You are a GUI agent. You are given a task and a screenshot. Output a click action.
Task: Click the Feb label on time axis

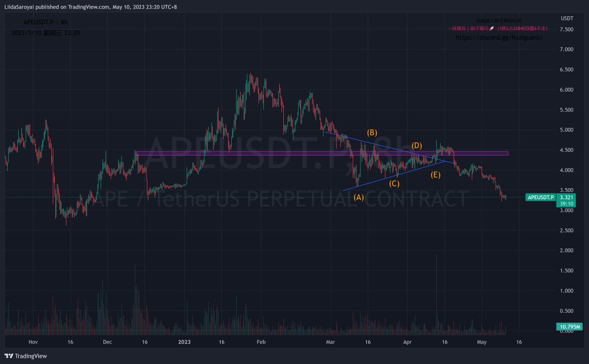coord(261,342)
